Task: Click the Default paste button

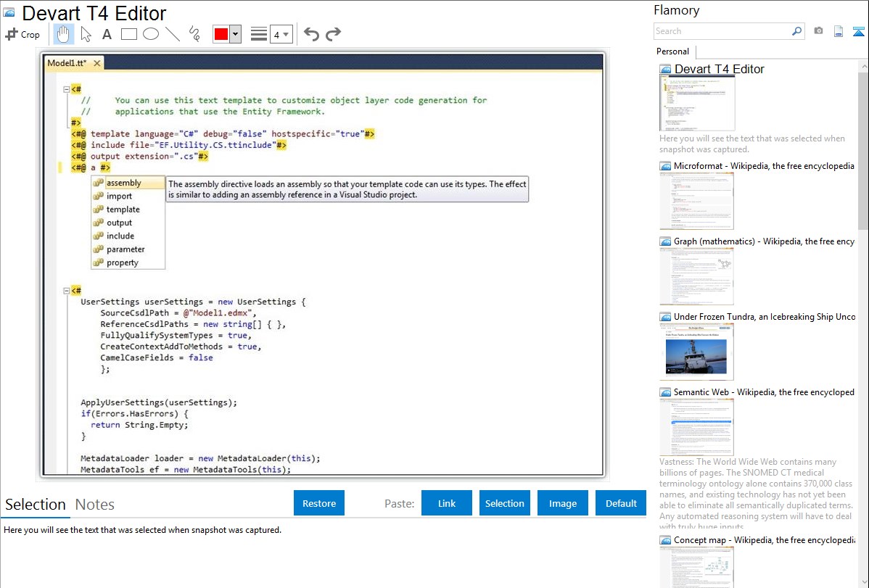Action: [x=621, y=503]
